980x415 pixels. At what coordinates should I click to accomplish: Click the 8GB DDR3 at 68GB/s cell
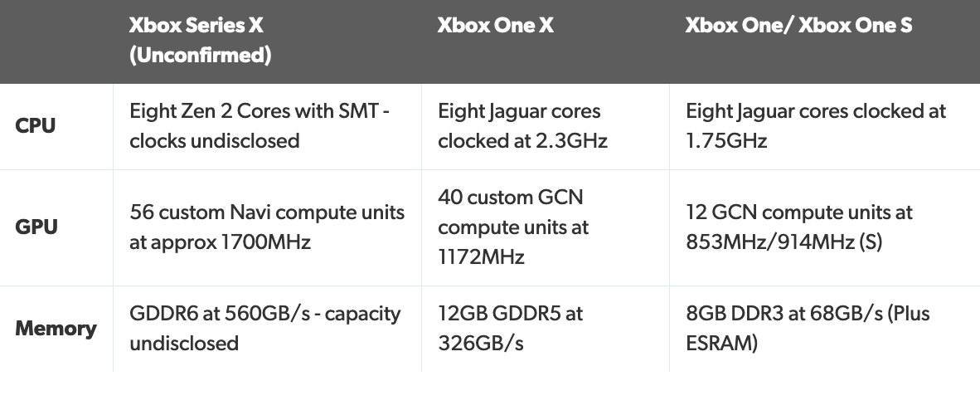click(824, 329)
